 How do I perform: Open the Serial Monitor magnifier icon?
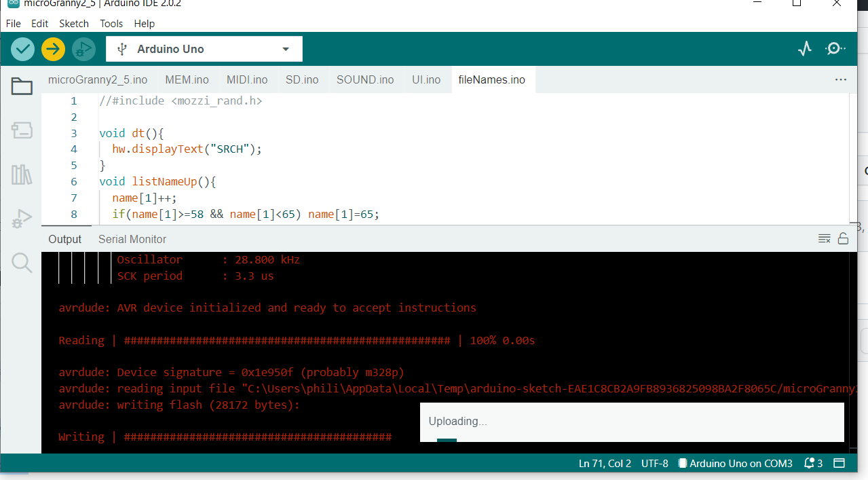point(835,48)
